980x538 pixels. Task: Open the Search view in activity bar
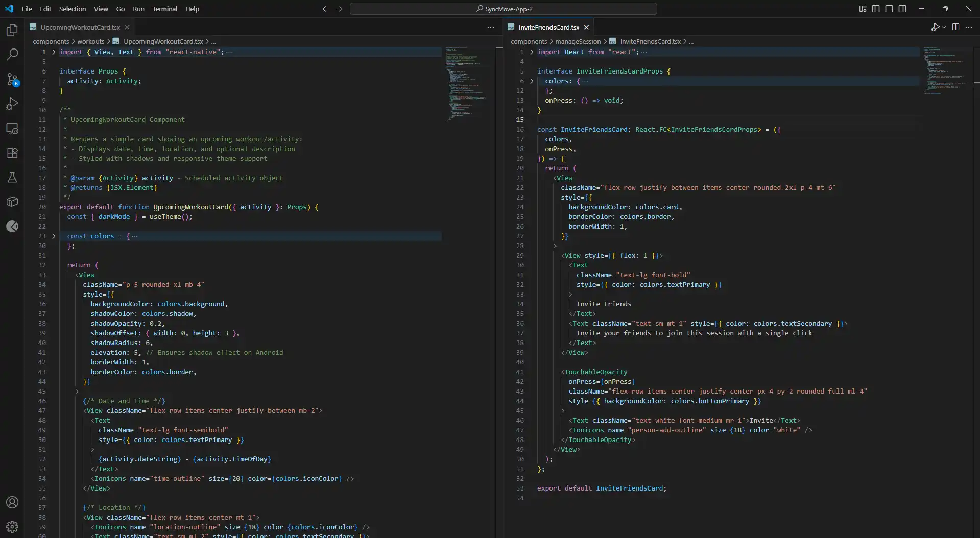click(12, 54)
